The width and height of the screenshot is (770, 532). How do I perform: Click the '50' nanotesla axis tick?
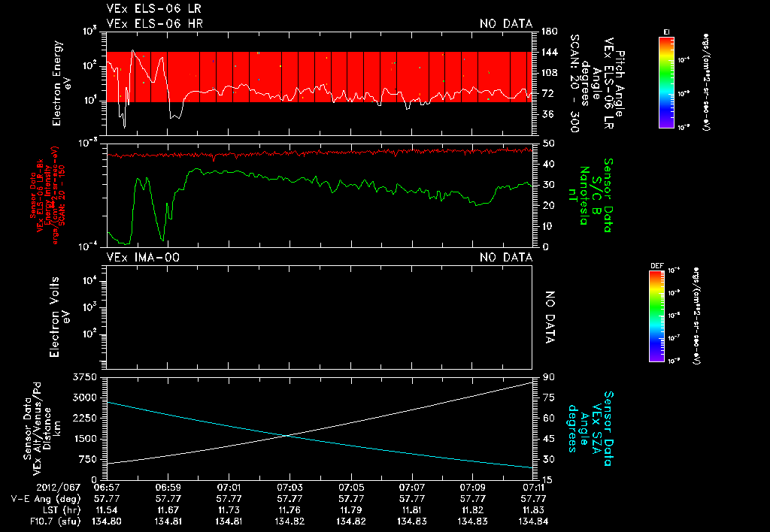(x=549, y=144)
